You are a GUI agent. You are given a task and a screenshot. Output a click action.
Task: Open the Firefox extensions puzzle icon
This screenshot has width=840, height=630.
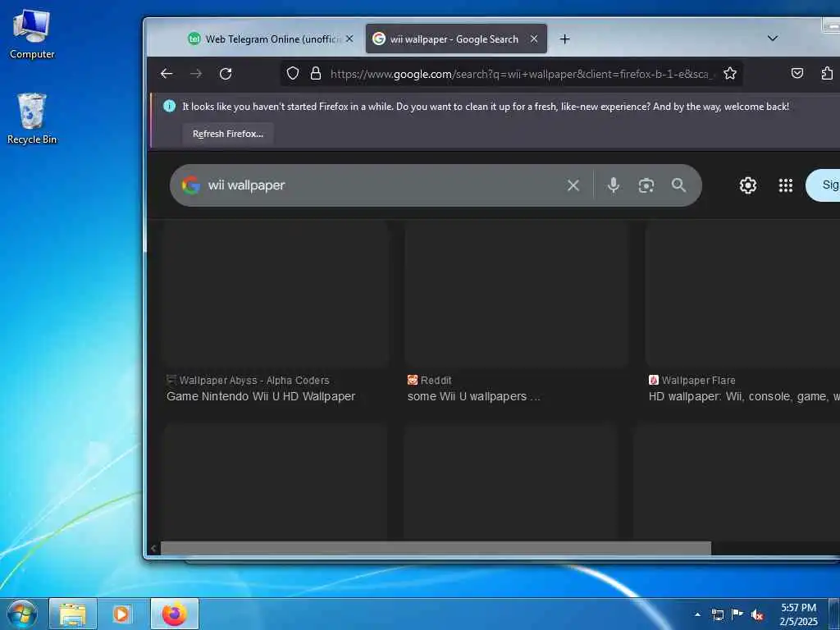click(827, 73)
